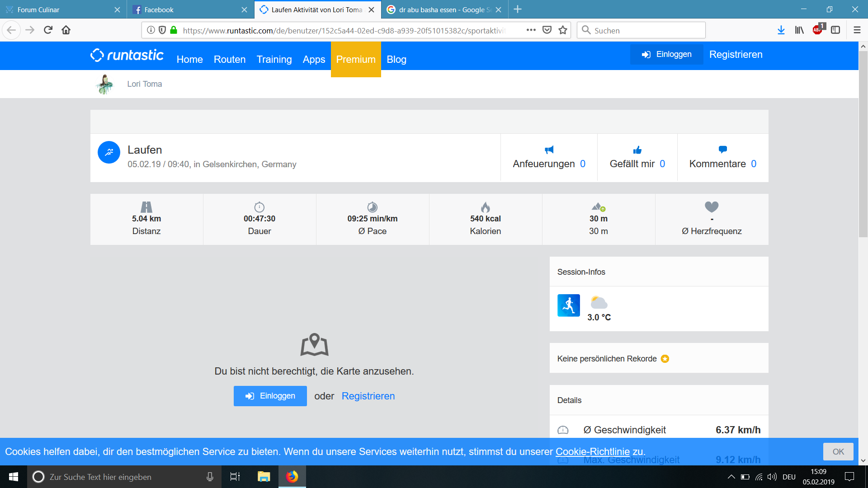Click the Firefox taskbar icon
Viewport: 868px width, 488px height.
pyautogui.click(x=292, y=477)
